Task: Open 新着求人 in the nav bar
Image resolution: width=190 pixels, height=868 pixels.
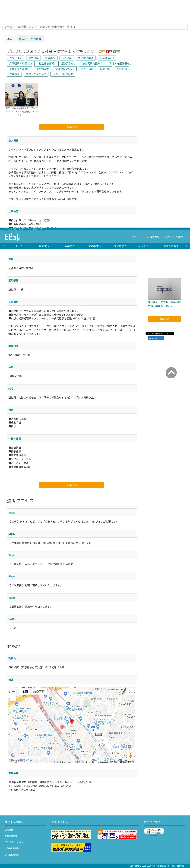Action: [x=44, y=246]
